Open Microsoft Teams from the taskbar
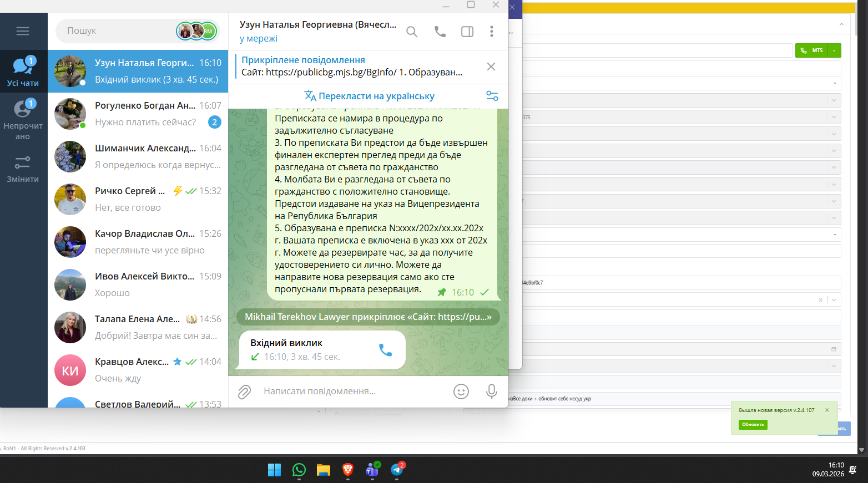Screen dimensions: 868x483 point(372,470)
